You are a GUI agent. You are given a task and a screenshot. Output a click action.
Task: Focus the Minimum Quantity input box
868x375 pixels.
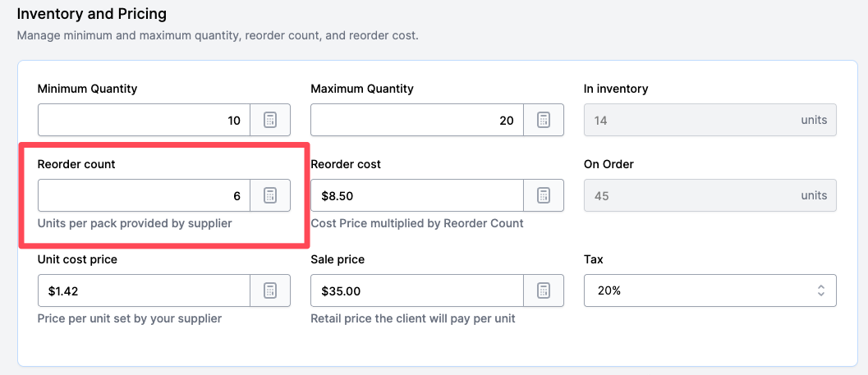coord(144,121)
